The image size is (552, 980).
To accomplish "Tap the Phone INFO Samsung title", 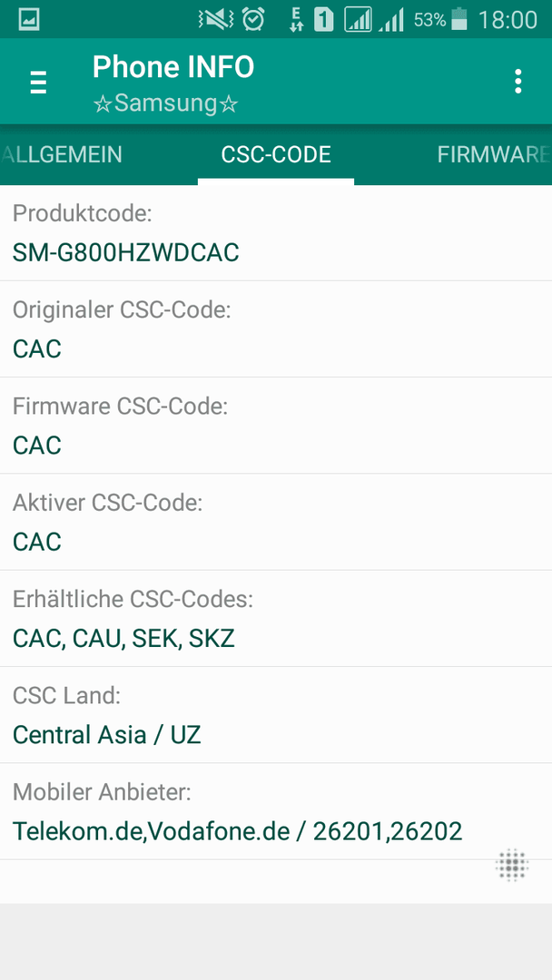I will pyautogui.click(x=173, y=83).
